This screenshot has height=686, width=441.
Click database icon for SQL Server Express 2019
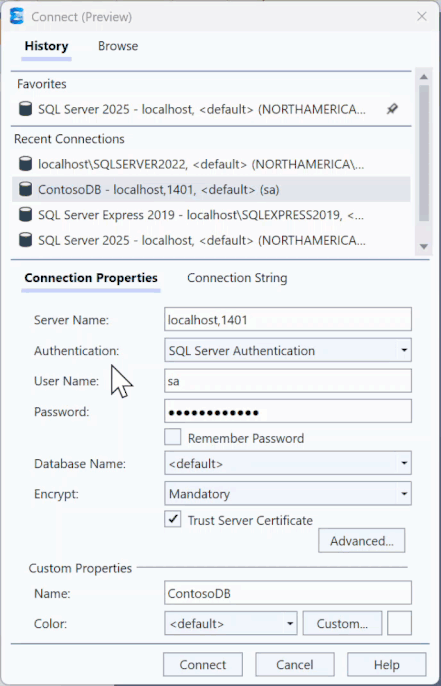point(26,215)
